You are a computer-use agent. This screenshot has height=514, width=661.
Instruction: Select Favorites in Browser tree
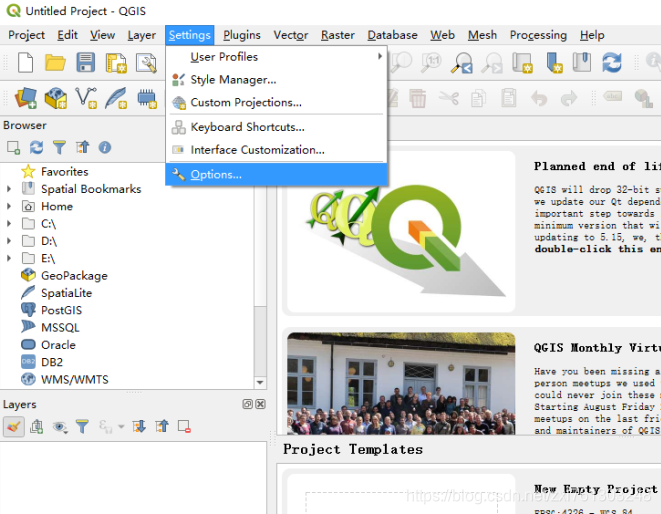click(64, 172)
